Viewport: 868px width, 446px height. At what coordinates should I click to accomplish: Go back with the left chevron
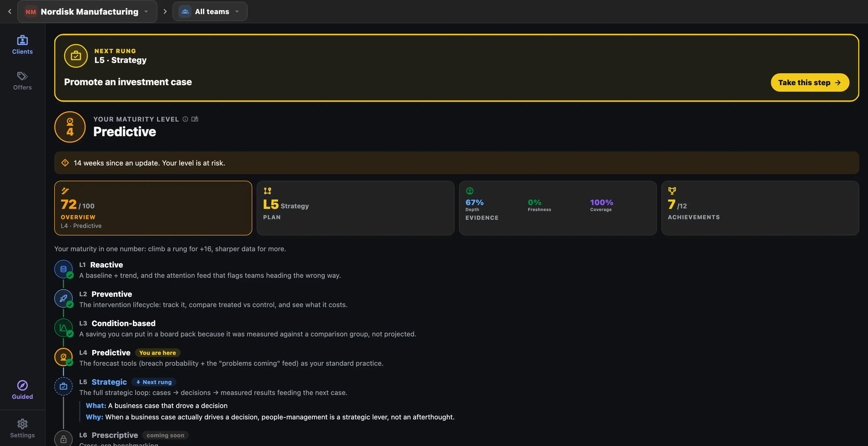pos(10,11)
